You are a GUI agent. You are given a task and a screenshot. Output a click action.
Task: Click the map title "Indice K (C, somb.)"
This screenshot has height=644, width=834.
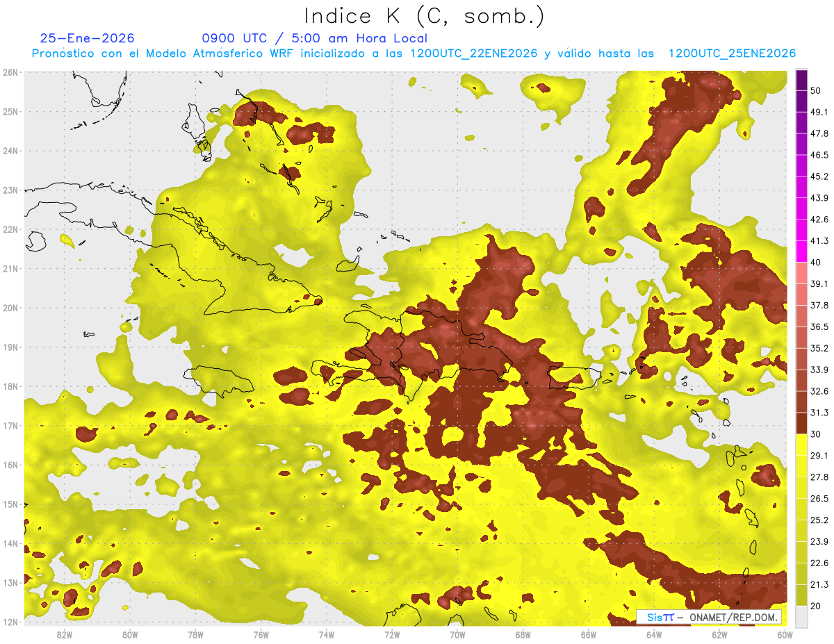(425, 16)
